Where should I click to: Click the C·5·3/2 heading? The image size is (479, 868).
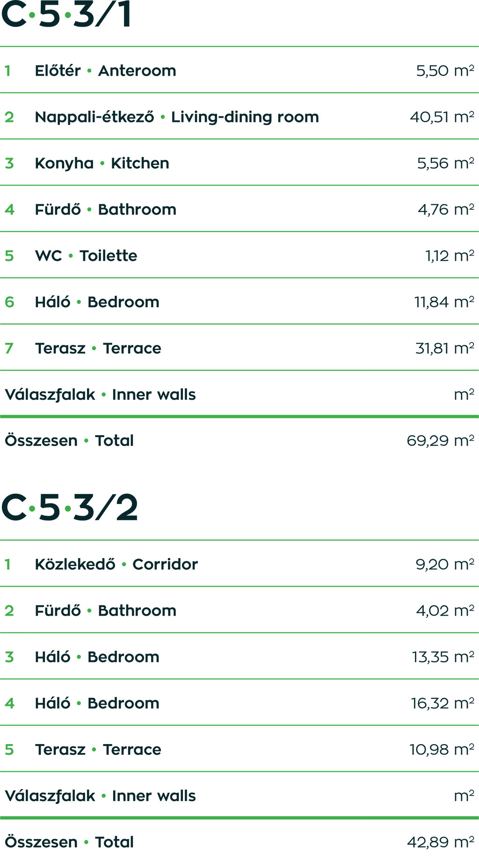pyautogui.click(x=70, y=508)
